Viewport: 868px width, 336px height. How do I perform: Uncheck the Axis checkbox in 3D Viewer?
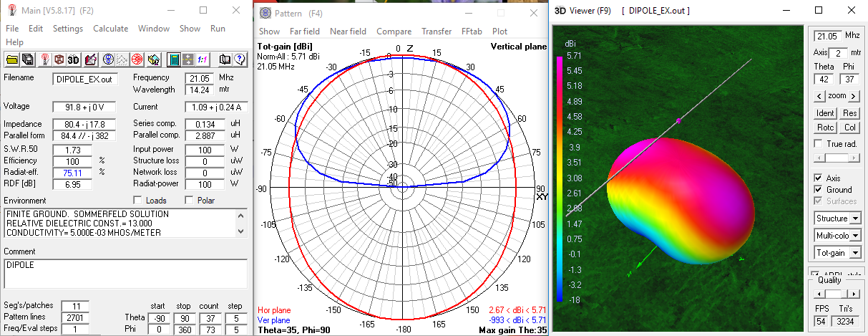coord(819,178)
